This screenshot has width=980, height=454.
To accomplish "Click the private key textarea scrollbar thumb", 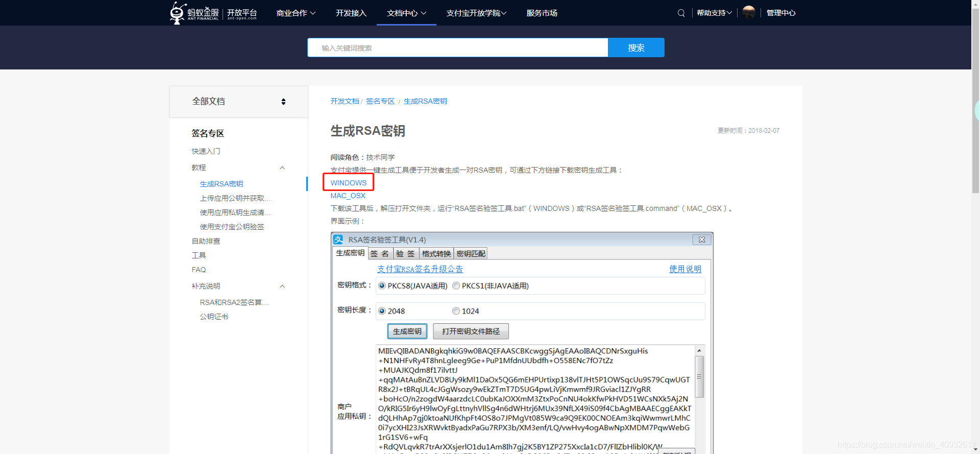I will pos(699,376).
